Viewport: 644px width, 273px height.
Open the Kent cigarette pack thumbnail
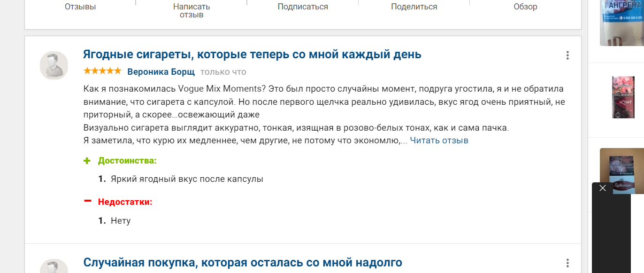[622, 97]
